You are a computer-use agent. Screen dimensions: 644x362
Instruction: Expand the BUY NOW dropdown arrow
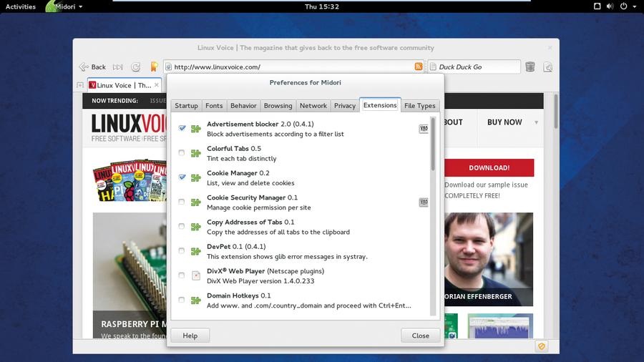click(536, 122)
